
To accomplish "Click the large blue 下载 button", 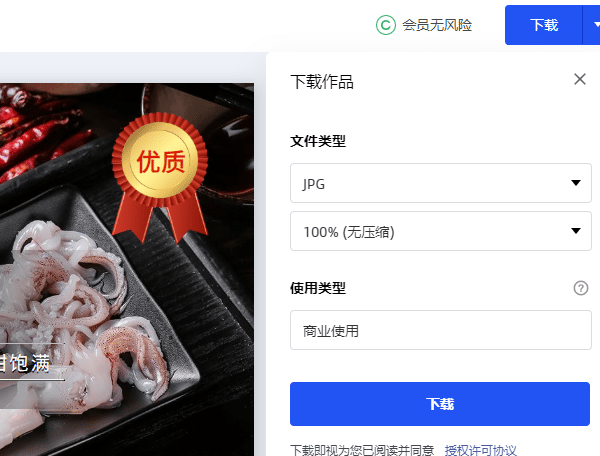I will (x=440, y=404).
